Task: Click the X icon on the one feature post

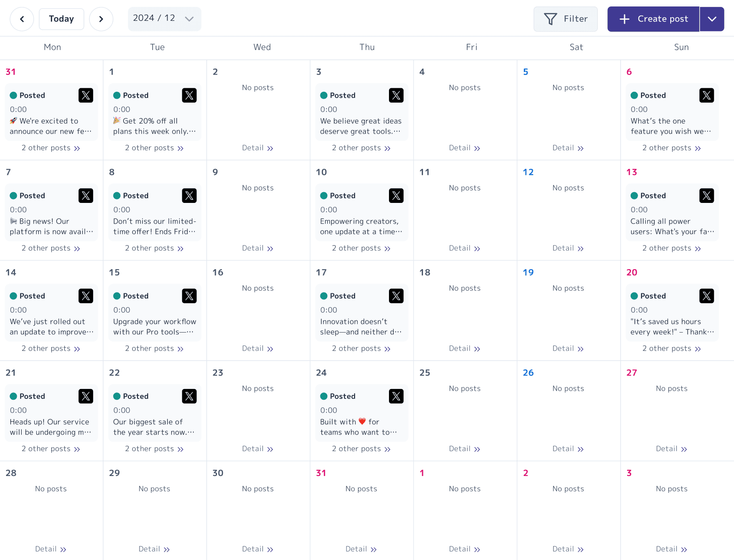Action: [x=706, y=95]
